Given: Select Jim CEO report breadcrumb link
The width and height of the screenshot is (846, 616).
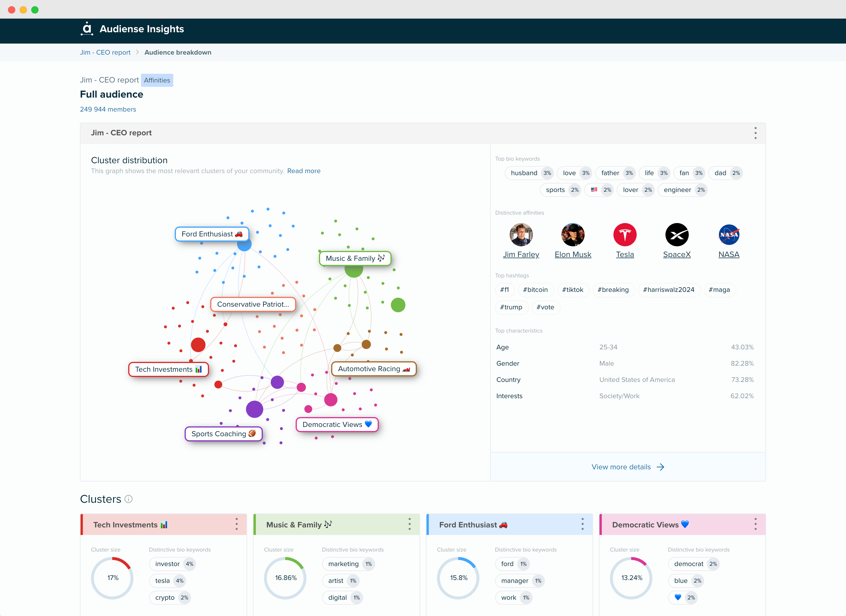Looking at the screenshot, I should point(104,53).
